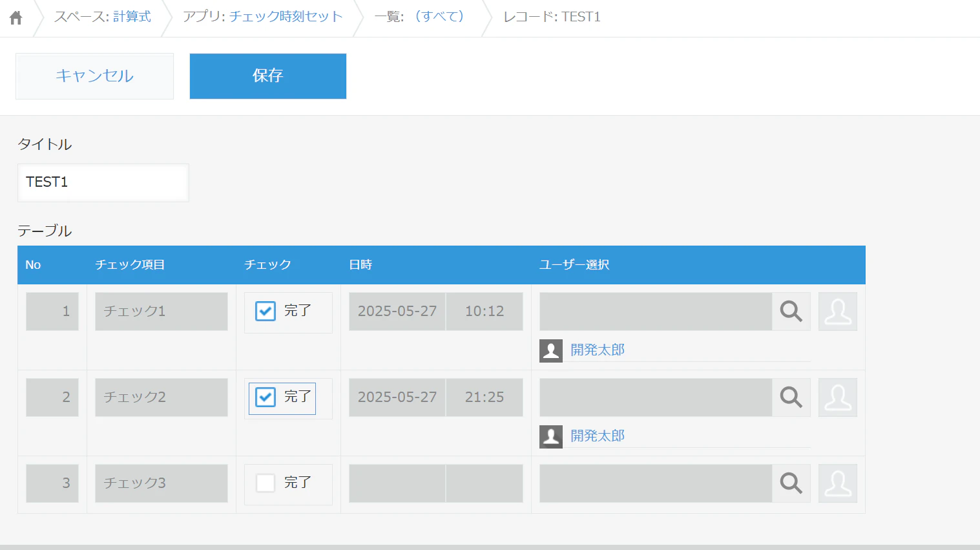Click user selection input in row 3
Viewport: 980px width, 550px height.
click(x=656, y=483)
